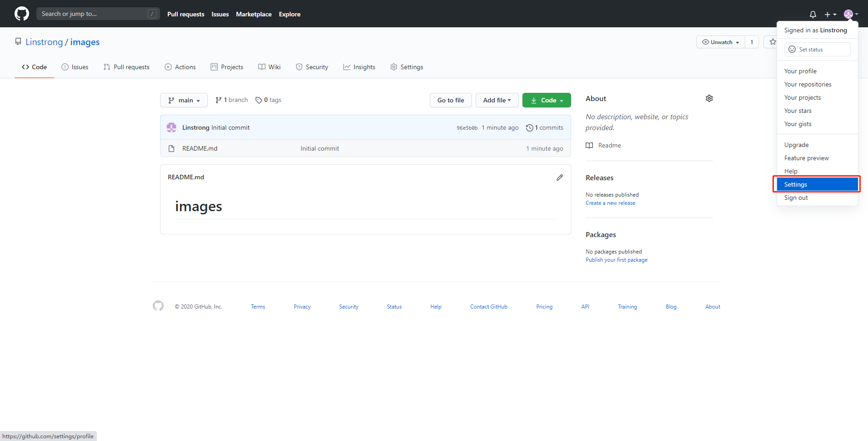Click Linstrong owner link in breadcrumb
The image size is (868, 441).
(44, 42)
